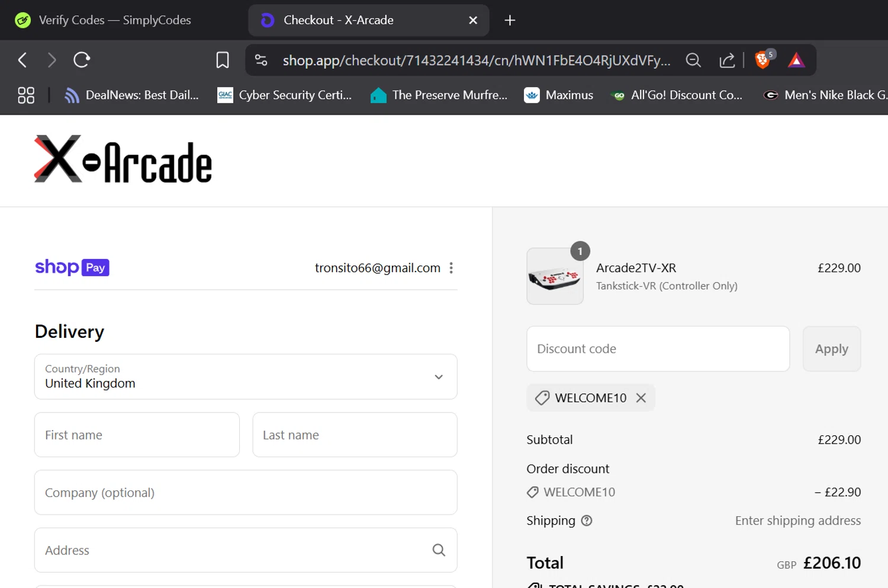Click the Arcade2TV-XR product thumbnail
888x588 pixels.
click(x=555, y=276)
